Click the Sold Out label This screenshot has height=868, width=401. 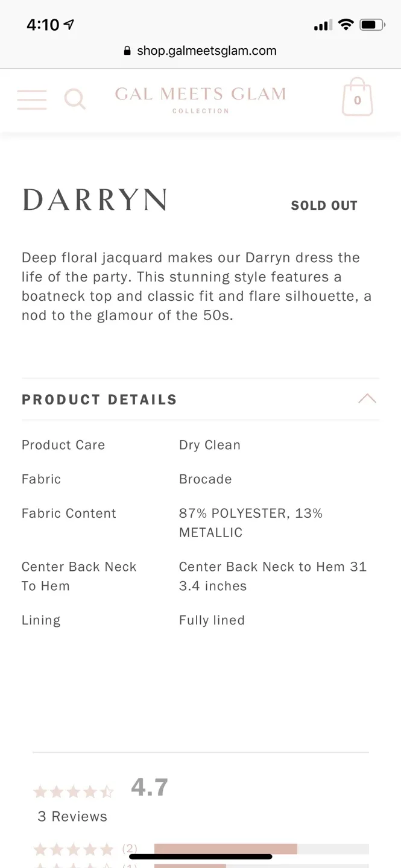[x=324, y=205]
